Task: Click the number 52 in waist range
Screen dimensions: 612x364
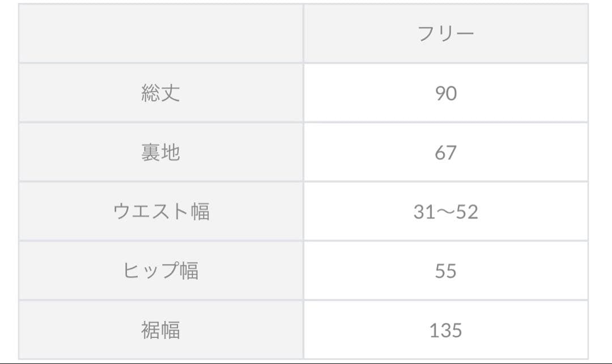Action: 467,212
